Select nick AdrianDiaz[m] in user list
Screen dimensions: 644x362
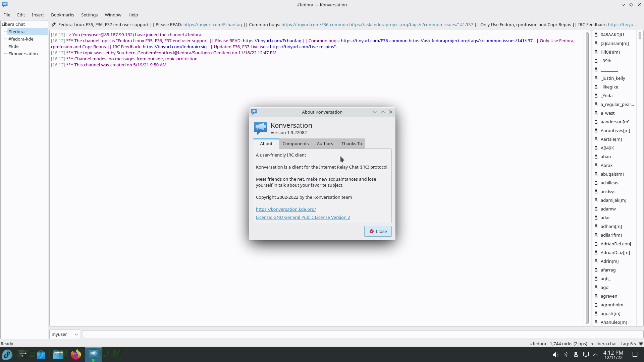point(615,252)
